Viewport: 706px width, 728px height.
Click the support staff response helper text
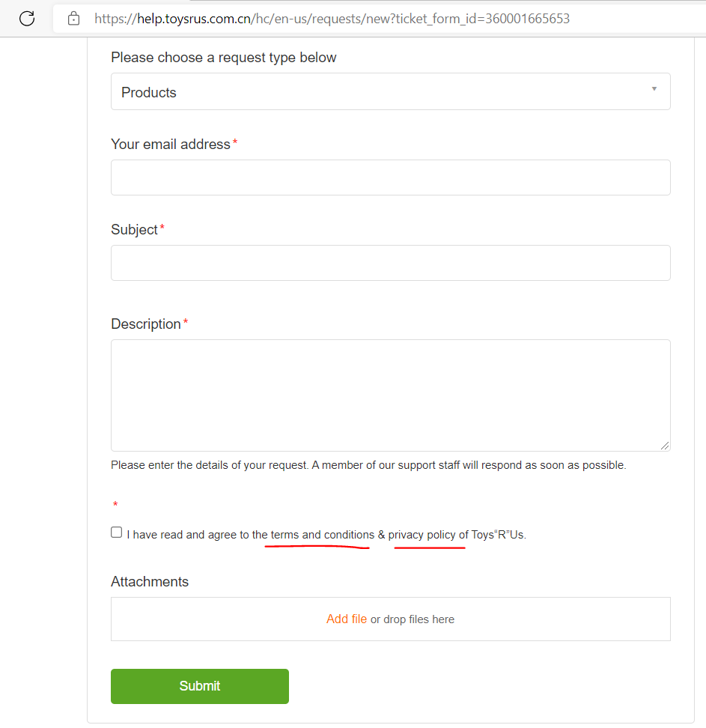pyautogui.click(x=368, y=464)
